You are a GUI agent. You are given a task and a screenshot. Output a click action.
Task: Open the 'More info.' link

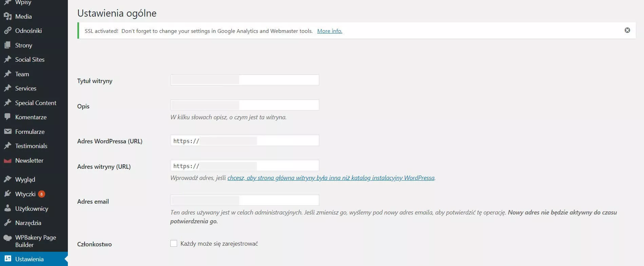pyautogui.click(x=330, y=31)
